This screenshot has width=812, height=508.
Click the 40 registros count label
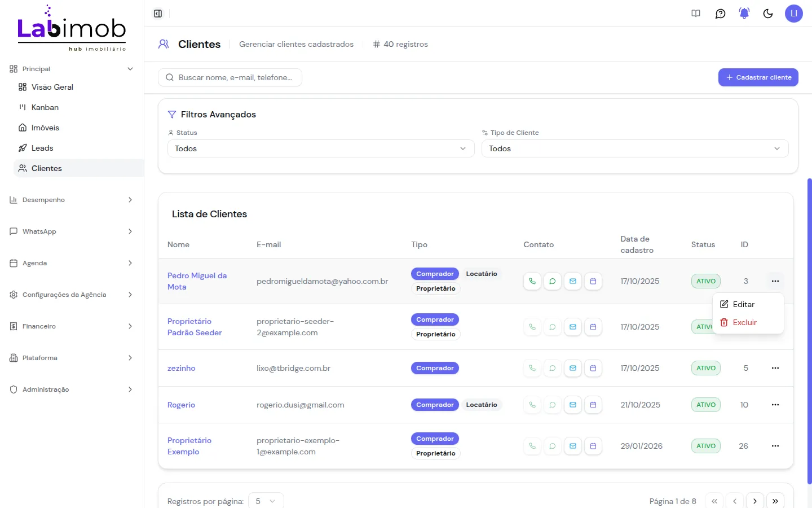pyautogui.click(x=400, y=44)
